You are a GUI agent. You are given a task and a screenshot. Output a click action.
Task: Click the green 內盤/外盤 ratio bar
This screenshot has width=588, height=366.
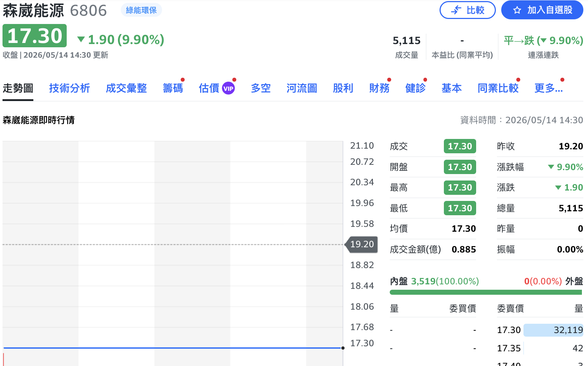(486, 293)
